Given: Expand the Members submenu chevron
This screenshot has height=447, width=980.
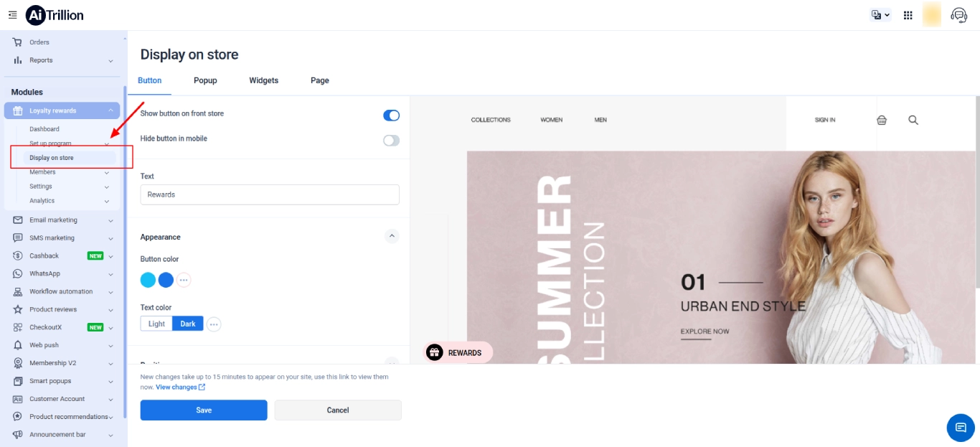Looking at the screenshot, I should click(107, 172).
